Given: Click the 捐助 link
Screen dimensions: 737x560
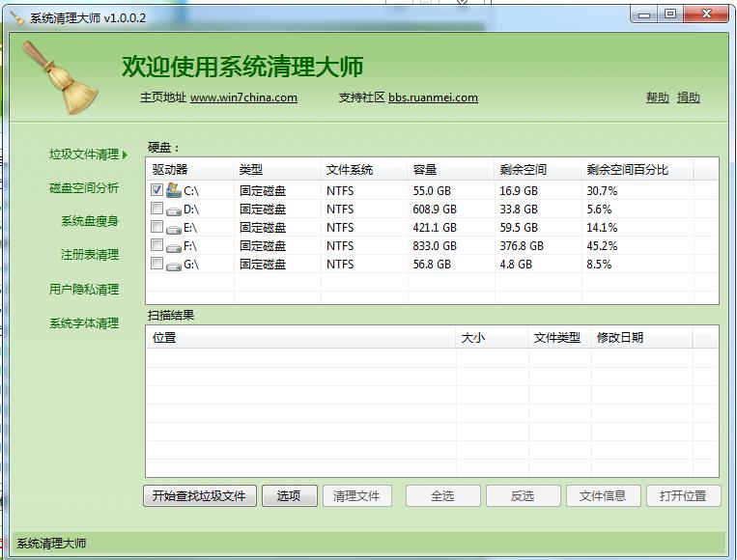Looking at the screenshot, I should point(689,98).
